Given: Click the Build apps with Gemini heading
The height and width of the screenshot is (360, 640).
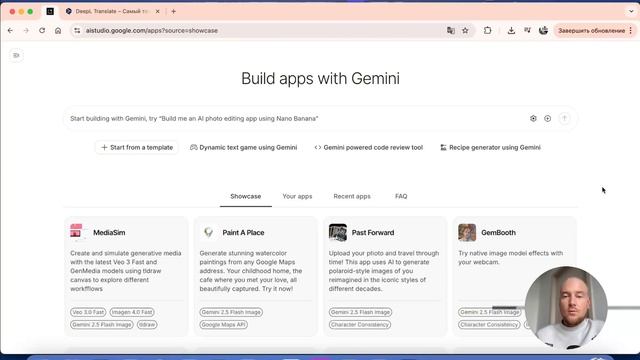Looking at the screenshot, I should (320, 78).
